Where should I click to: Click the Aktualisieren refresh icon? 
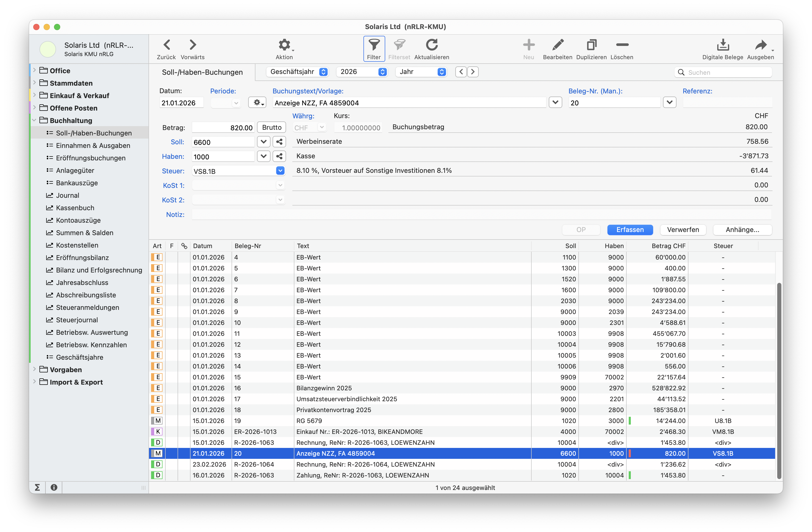(432, 45)
